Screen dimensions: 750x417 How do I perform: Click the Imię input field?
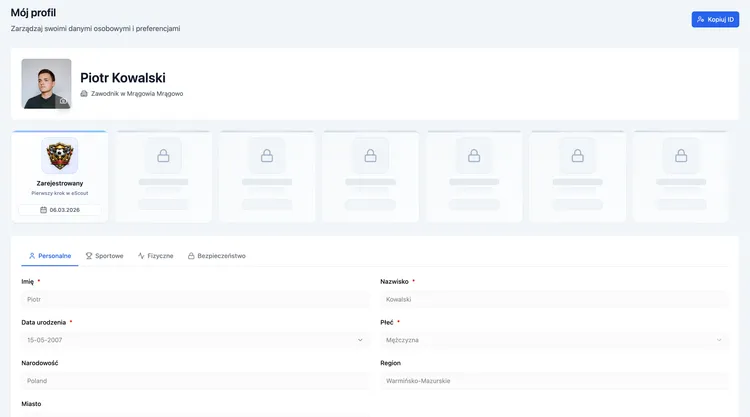click(195, 299)
